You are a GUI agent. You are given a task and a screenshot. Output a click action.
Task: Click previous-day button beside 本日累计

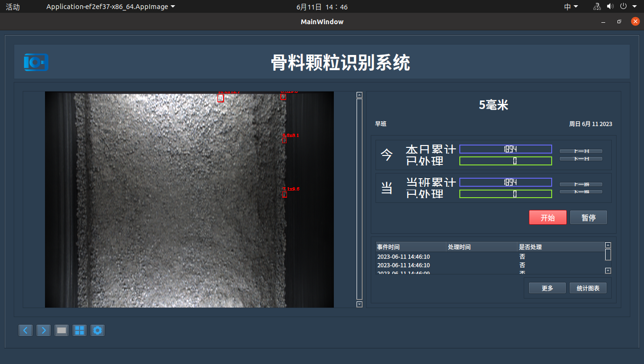pos(581,151)
